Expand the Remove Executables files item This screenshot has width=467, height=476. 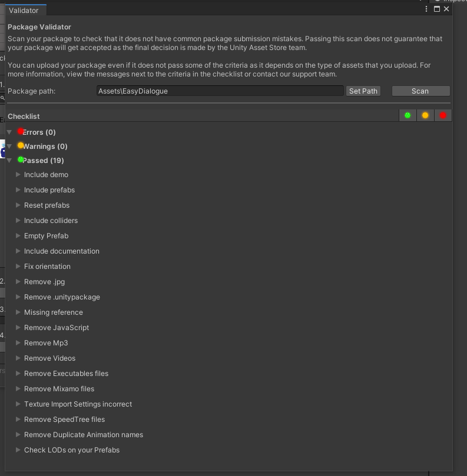click(x=18, y=374)
